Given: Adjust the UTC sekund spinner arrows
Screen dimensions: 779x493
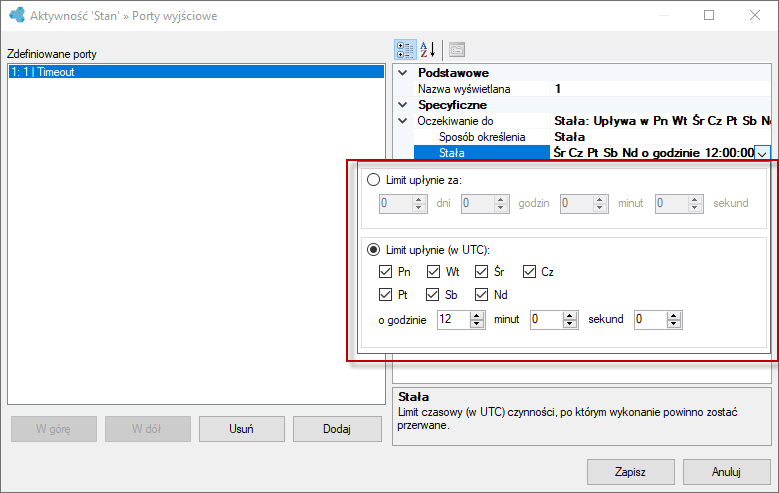Looking at the screenshot, I should [674, 320].
